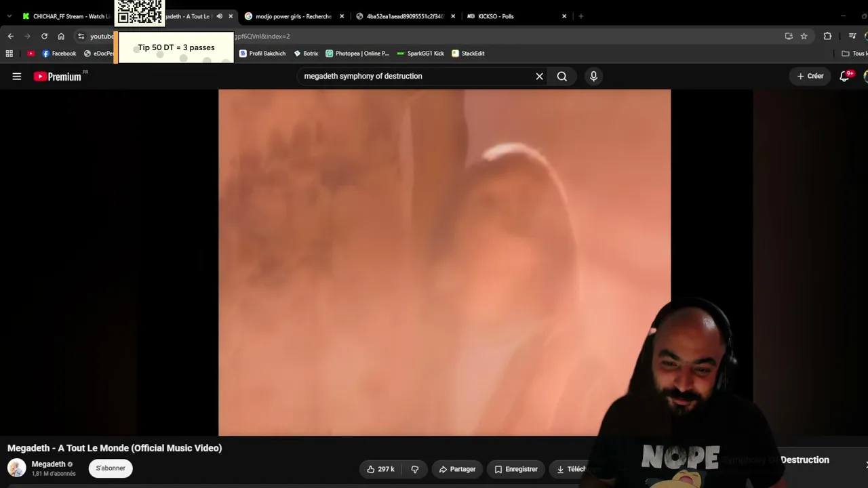The height and width of the screenshot is (488, 868).
Task: Open the YouTube bookmark icon
Action: click(31, 54)
